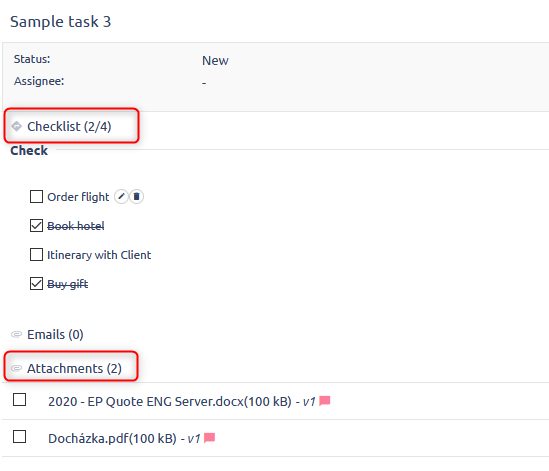
Task: Open the Docházka.pdf attachment
Action: coord(112,438)
